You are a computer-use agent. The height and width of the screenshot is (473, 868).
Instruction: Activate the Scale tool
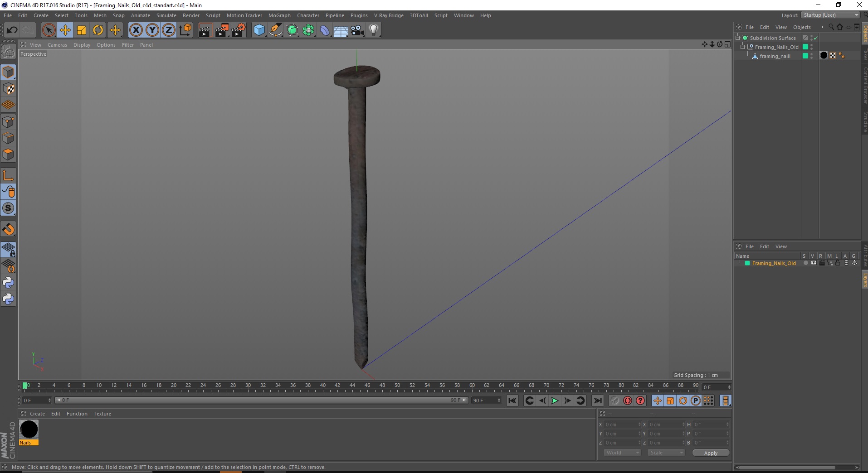(82, 30)
